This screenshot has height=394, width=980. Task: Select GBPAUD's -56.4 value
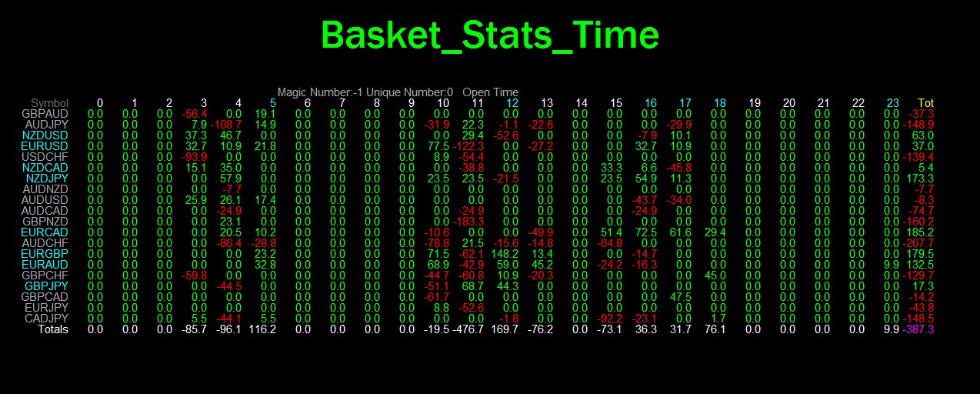tap(195, 114)
